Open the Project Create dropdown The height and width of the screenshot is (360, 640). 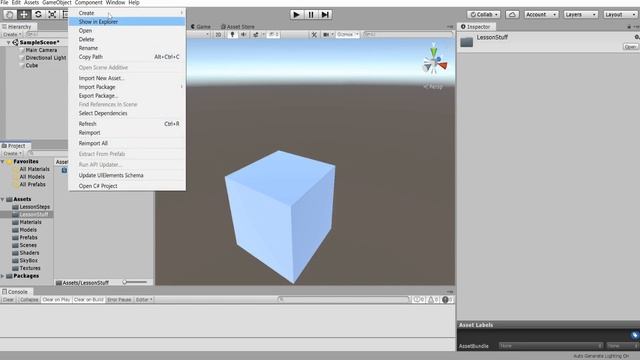click(x=12, y=153)
